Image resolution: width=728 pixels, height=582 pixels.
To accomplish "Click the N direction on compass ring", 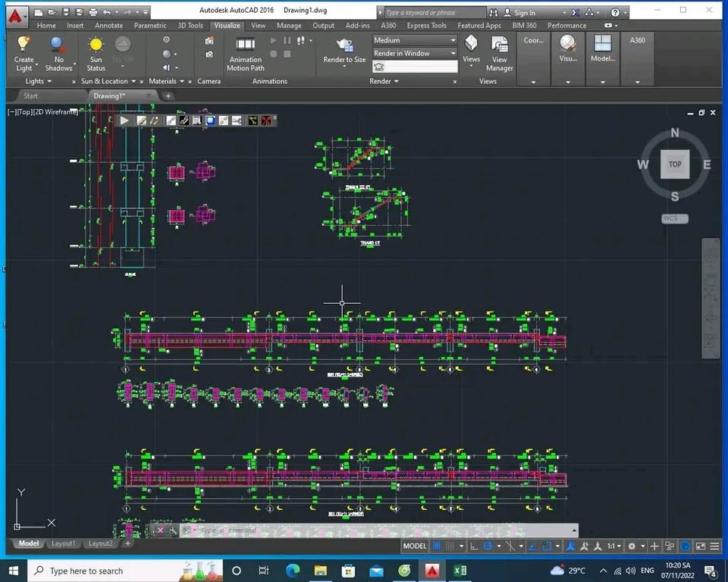I will point(675,133).
